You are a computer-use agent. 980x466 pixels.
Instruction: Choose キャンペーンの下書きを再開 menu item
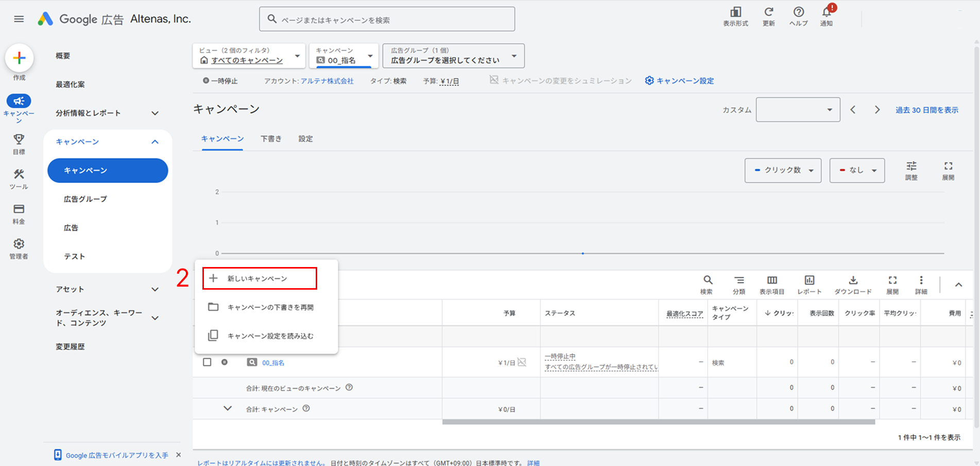tap(266, 307)
